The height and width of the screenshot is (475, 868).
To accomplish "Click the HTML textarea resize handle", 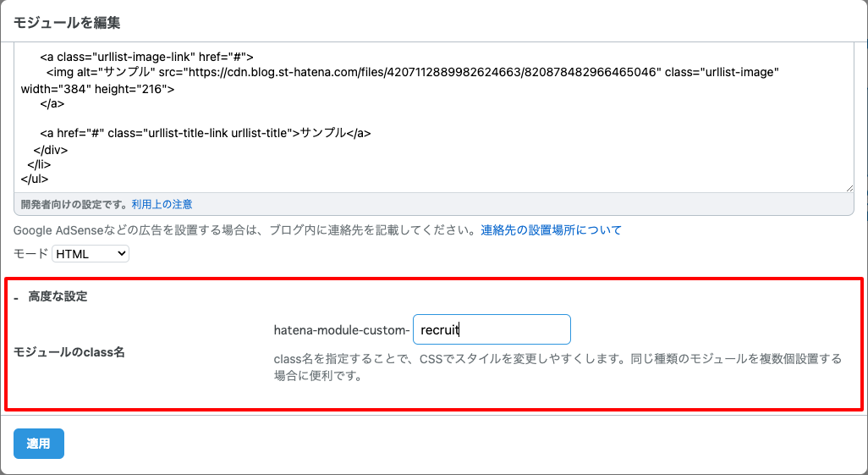I will click(849, 187).
